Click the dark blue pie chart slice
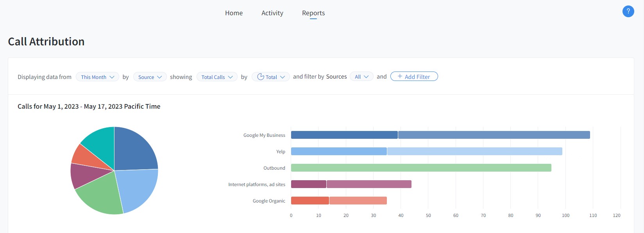 (x=134, y=151)
